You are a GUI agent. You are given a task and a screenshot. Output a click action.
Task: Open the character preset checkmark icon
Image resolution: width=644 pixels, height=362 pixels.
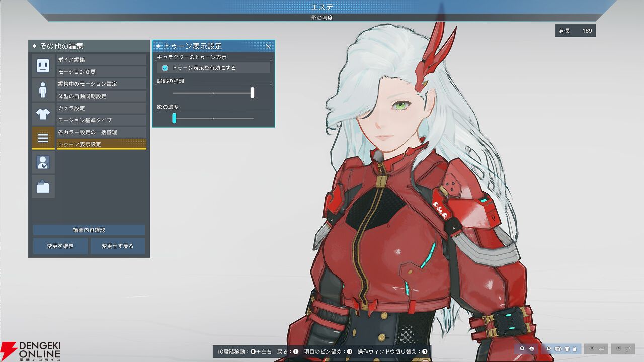coord(43,162)
